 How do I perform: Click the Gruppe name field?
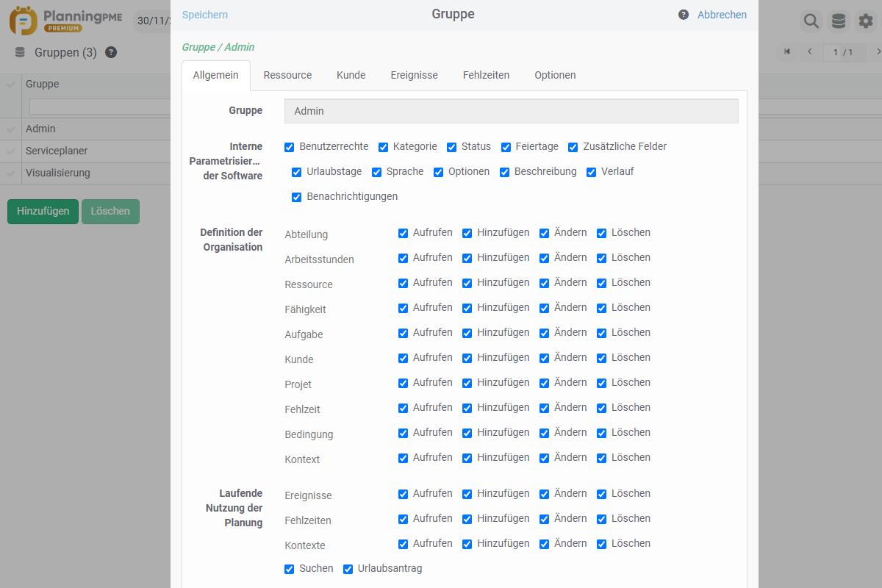pyautogui.click(x=511, y=111)
